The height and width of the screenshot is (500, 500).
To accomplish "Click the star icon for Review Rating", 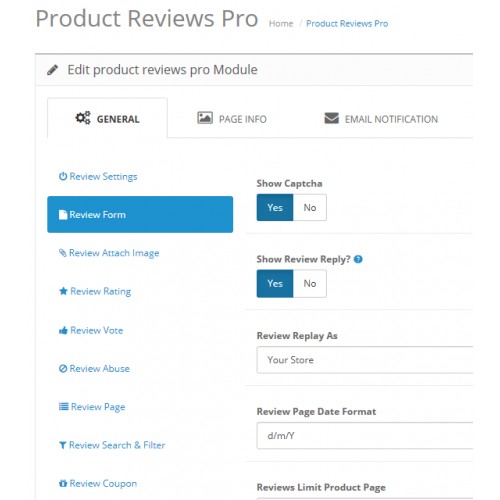I will [63, 291].
